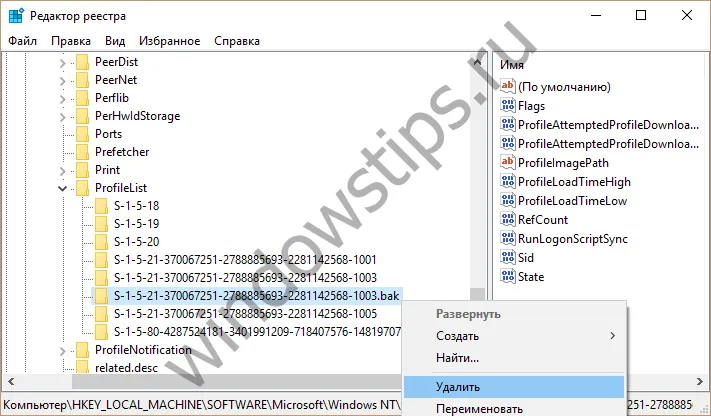711x416 pixels.
Task: Click the DWORD icon next to ProfileLoadTimeLow
Action: (x=507, y=200)
